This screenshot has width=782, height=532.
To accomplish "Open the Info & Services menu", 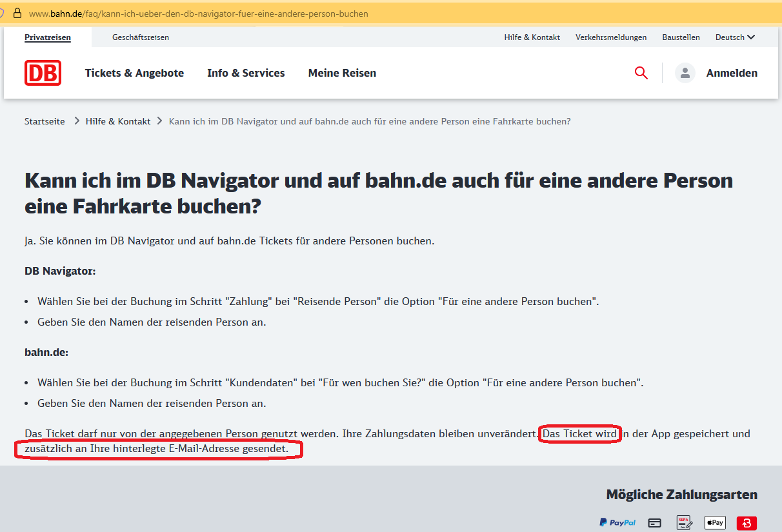I will [x=246, y=73].
